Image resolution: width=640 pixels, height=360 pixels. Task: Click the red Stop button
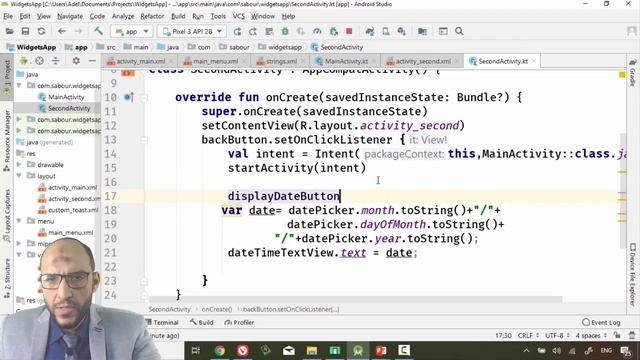pos(349,31)
